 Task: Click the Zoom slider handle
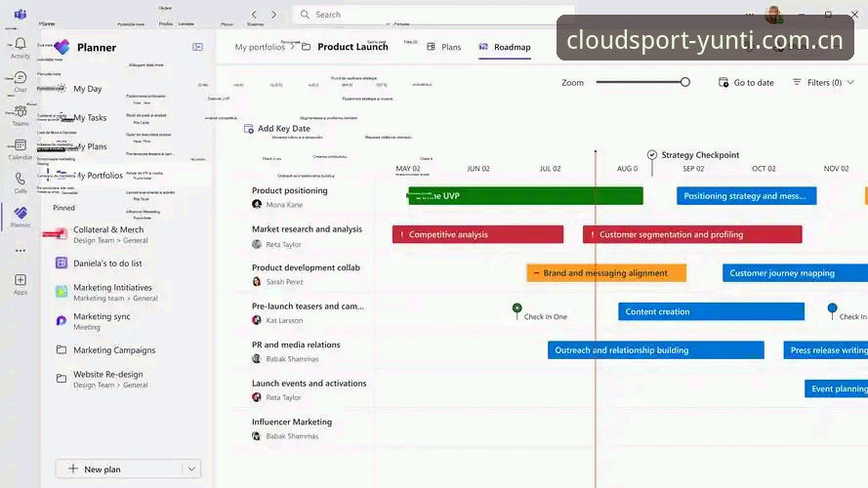tap(685, 82)
